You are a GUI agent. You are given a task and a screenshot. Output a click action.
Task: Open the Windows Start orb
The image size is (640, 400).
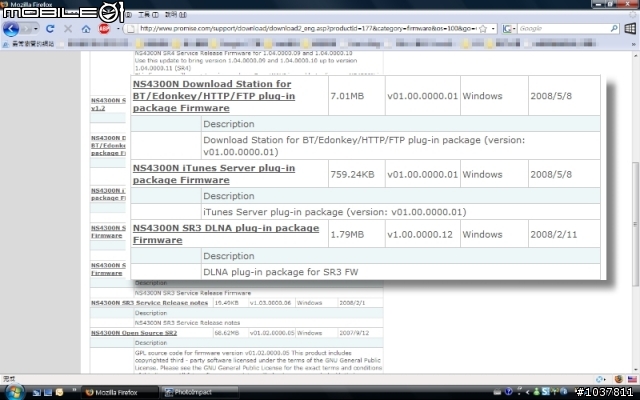coord(13,392)
